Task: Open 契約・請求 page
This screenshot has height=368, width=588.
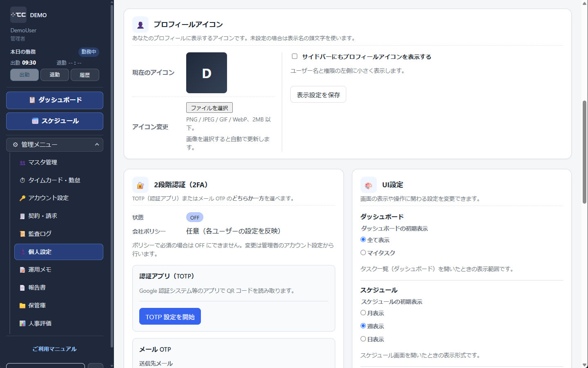Action: [59, 216]
